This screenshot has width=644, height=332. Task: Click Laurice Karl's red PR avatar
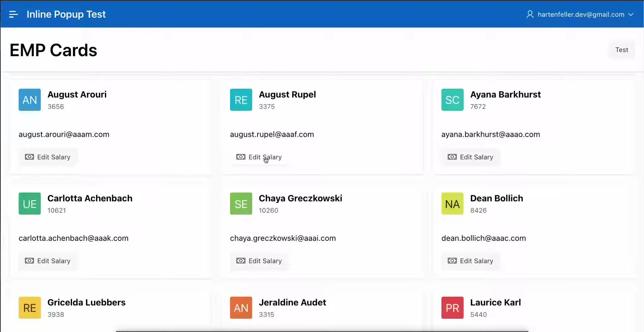tap(452, 307)
